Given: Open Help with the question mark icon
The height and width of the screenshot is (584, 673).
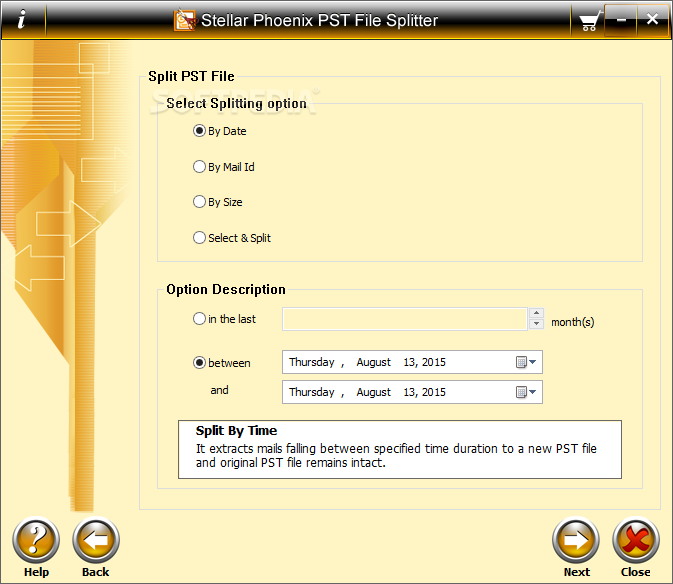Looking at the screenshot, I should click(36, 540).
